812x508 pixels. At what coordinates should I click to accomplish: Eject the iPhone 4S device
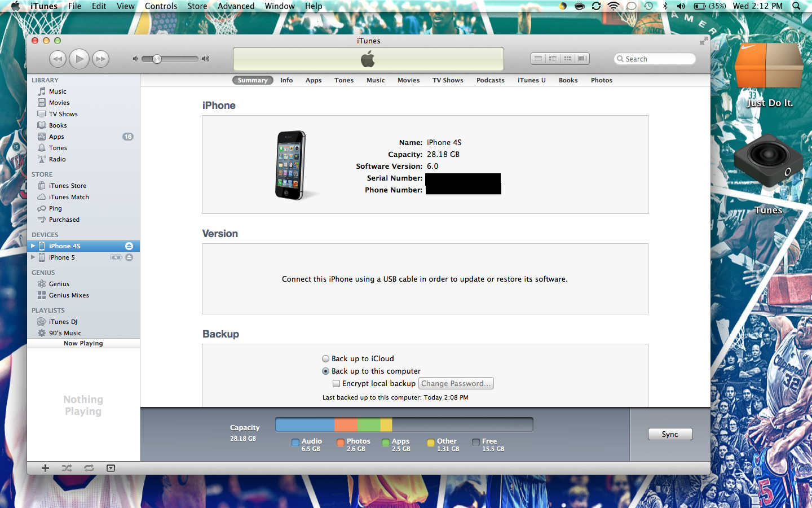click(129, 246)
